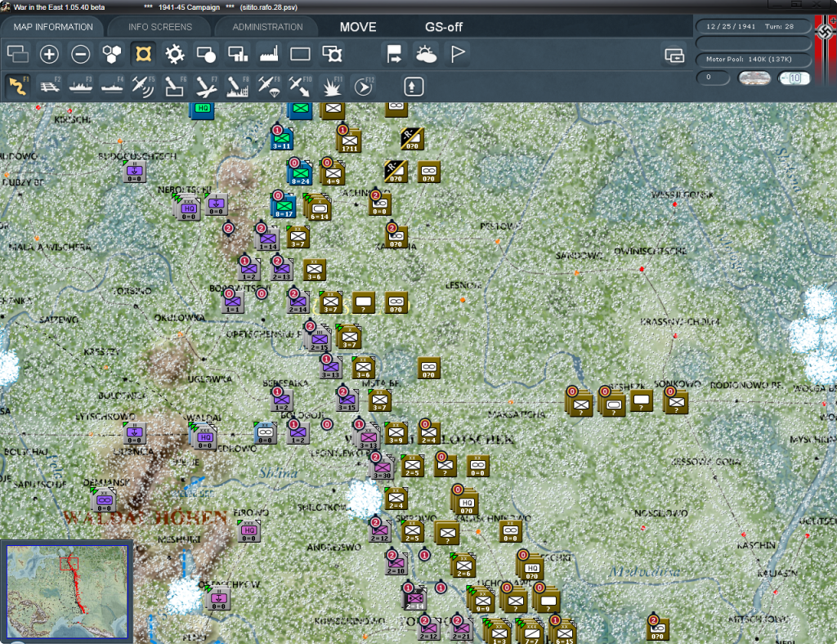Select the F7 bomb airfield icon
This screenshot has height=644, width=837.
[x=206, y=87]
